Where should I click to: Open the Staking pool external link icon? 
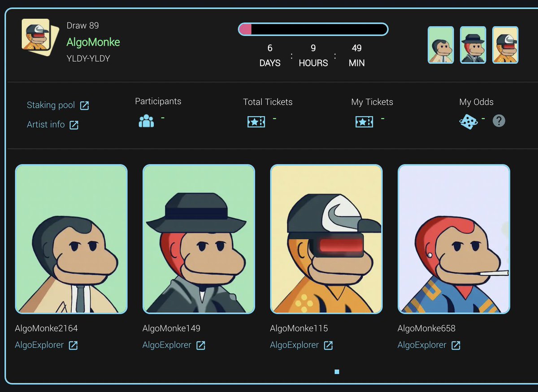coord(84,106)
